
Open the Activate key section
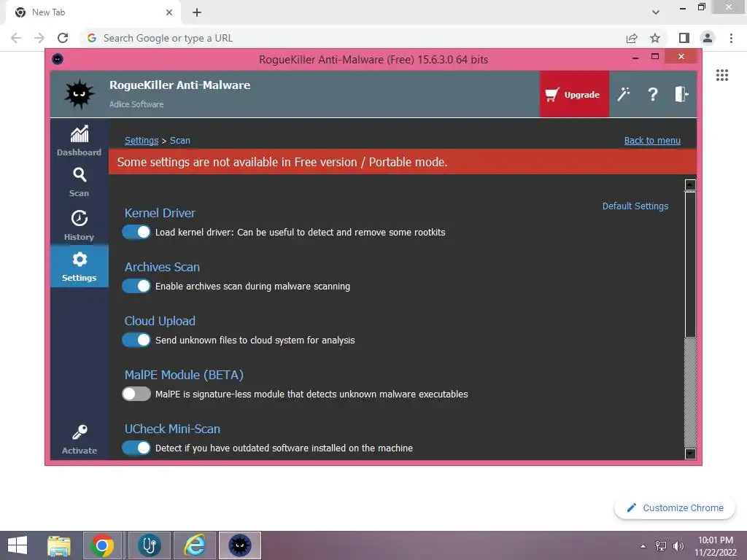[x=79, y=440]
